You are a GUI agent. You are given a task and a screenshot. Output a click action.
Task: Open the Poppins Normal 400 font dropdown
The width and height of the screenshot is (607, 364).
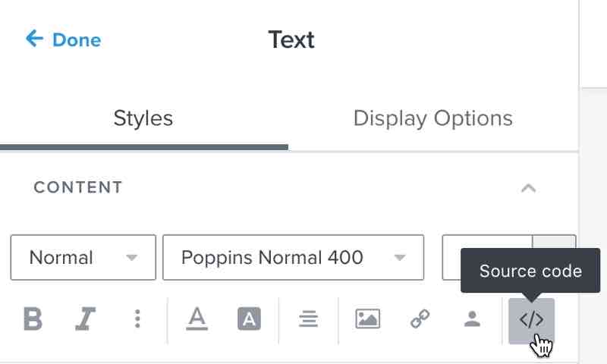pos(293,258)
